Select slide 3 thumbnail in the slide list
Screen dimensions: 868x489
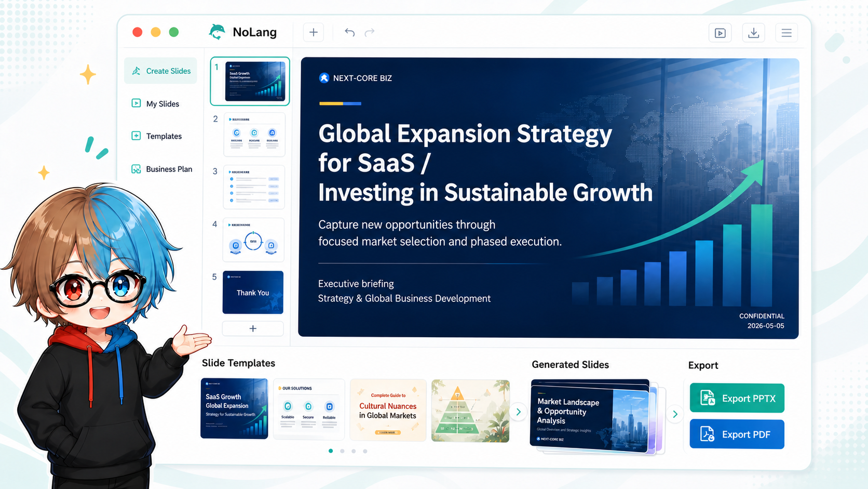(254, 187)
